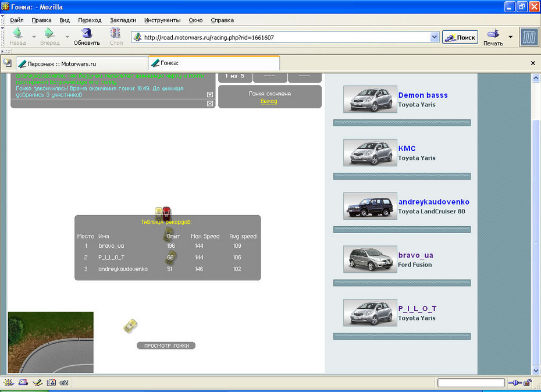Open the Окно menu
This screenshot has height=392, width=541.
[x=195, y=20]
